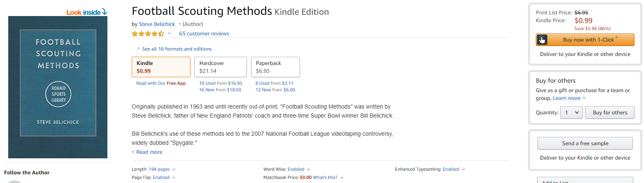
Task: Click the star rating icons
Action: point(148,34)
